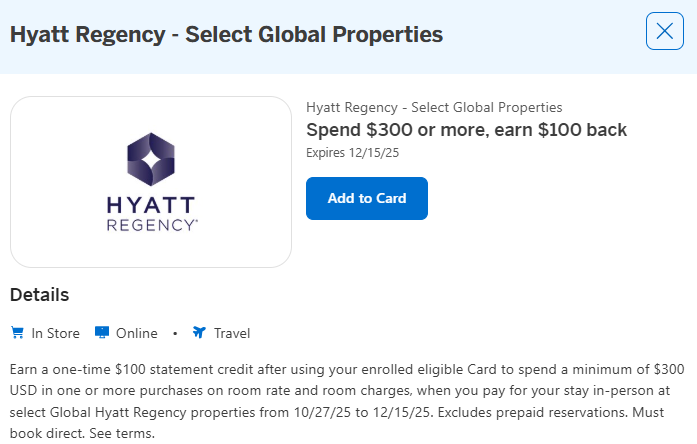Select the In Store label
The height and width of the screenshot is (444, 697).
[x=55, y=333]
